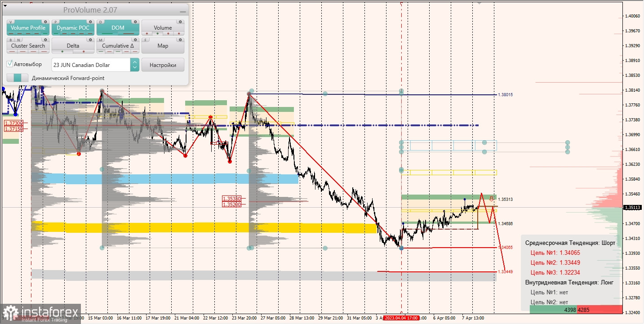Click the 1.37150 price label
This screenshot has width=644, height=324.
tap(13, 129)
